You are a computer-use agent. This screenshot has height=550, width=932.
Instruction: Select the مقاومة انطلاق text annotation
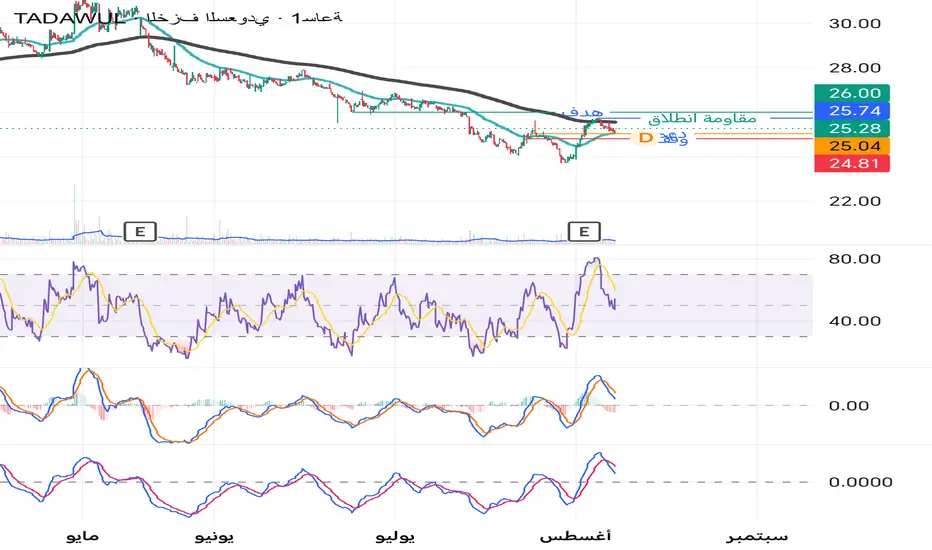point(702,118)
